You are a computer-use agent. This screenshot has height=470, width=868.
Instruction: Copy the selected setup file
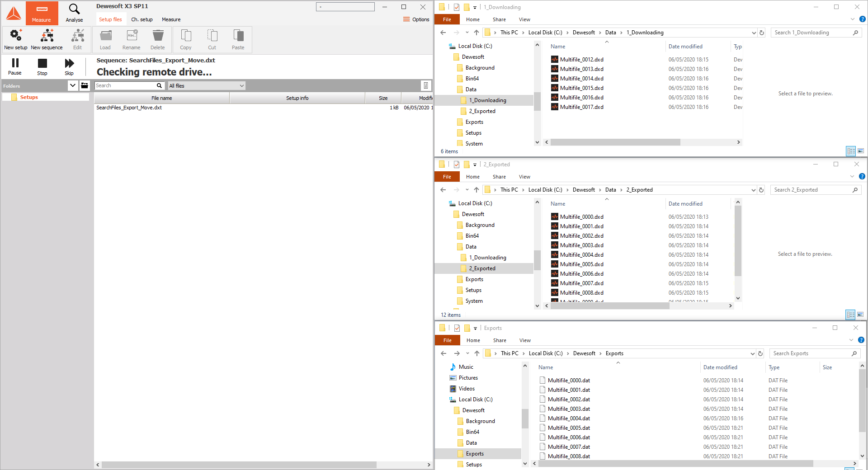point(186,39)
